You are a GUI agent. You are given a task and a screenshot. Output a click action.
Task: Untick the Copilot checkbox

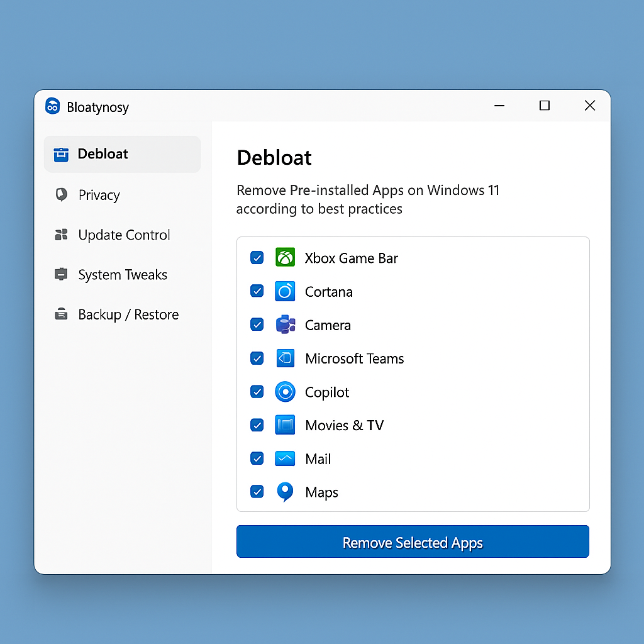(x=257, y=392)
